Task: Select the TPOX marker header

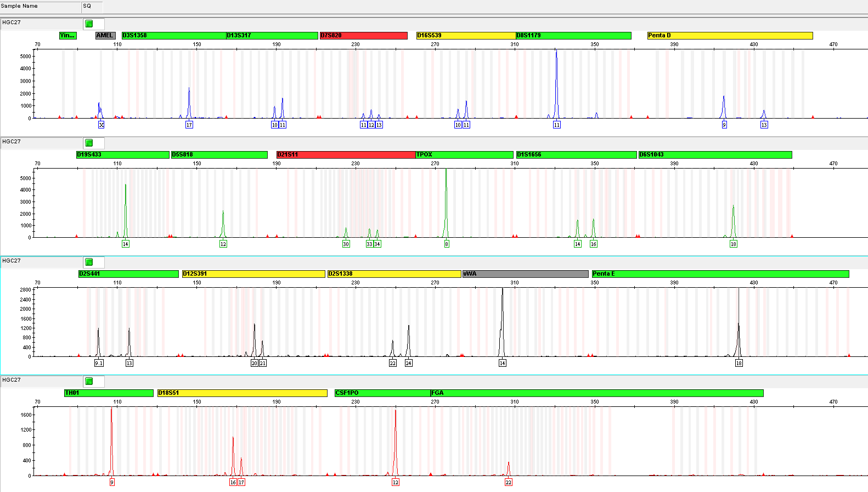Action: pyautogui.click(x=464, y=155)
